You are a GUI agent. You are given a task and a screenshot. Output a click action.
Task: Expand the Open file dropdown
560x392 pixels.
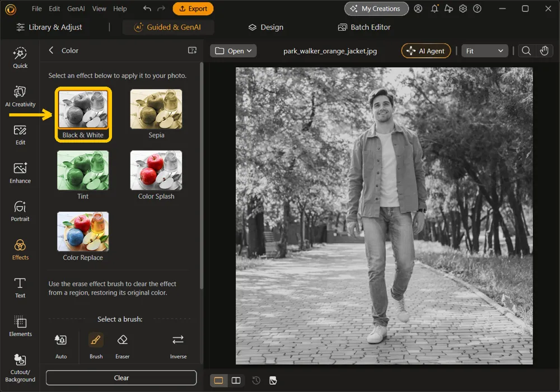(233, 51)
